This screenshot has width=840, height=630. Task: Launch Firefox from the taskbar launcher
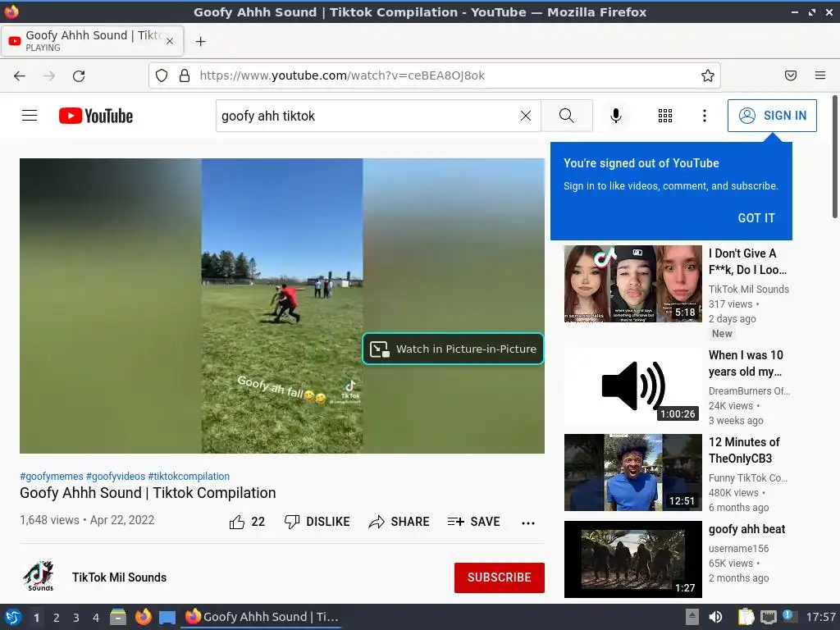143,617
